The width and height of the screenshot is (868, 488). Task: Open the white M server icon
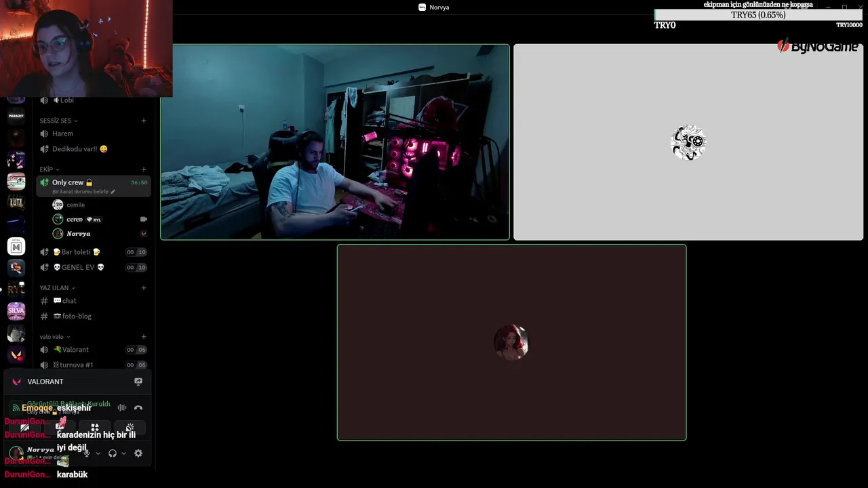pos(16,247)
